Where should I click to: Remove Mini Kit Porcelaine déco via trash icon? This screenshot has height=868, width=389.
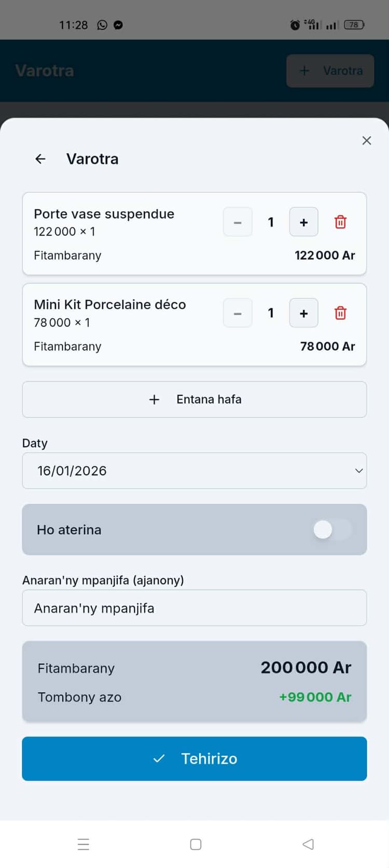point(340,313)
